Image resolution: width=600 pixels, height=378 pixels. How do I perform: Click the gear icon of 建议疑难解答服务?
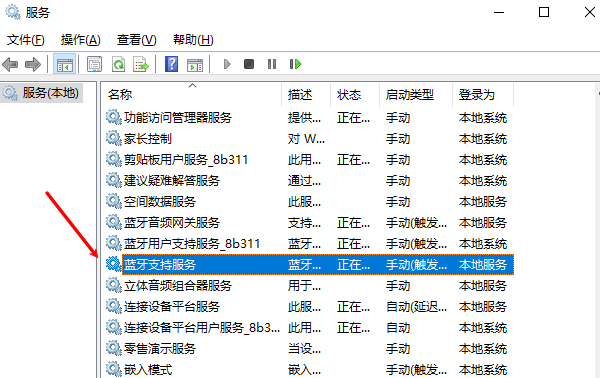(x=114, y=180)
